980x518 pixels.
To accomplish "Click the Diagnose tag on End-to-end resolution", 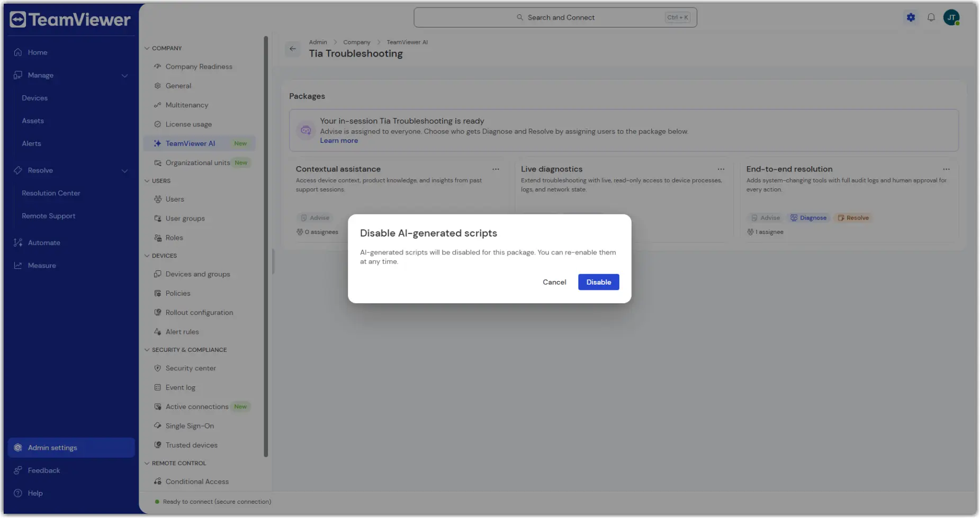I will [x=808, y=218].
